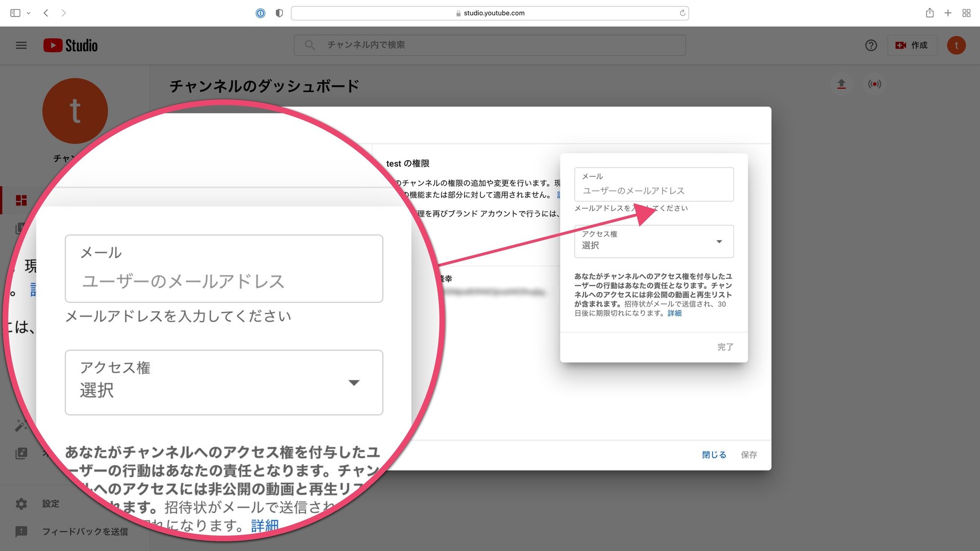Click the 完了 button in the dialog
This screenshot has width=980, height=551.
[725, 347]
